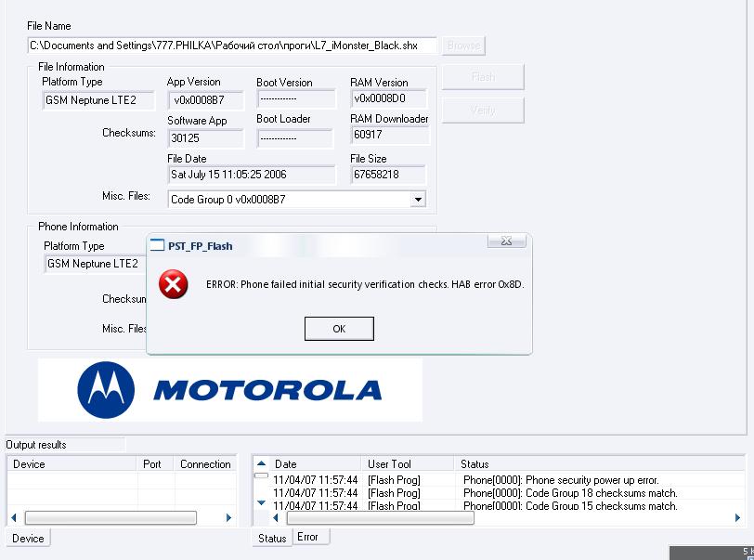Click the File Size field 67658218
This screenshot has height=560, width=754.
[x=388, y=175]
